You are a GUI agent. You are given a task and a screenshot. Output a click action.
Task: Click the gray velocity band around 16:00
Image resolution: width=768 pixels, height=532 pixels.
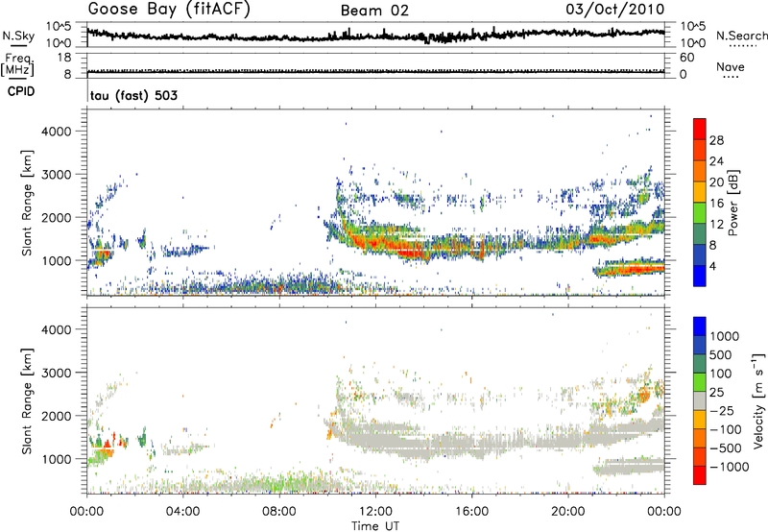[472, 444]
